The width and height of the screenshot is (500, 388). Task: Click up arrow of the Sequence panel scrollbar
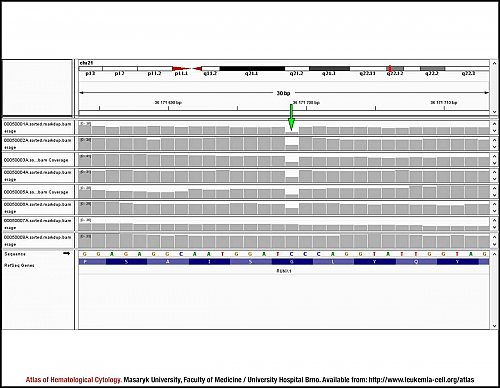point(494,254)
